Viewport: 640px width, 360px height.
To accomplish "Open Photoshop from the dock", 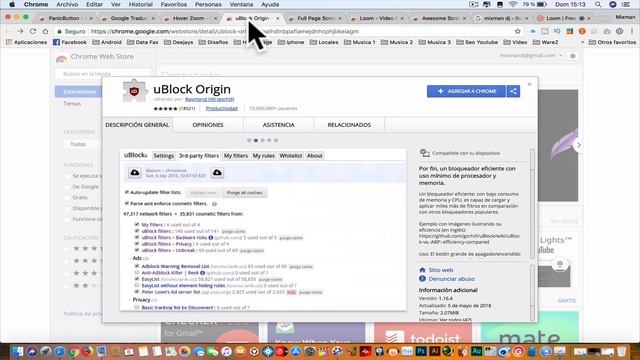I will click(x=421, y=351).
